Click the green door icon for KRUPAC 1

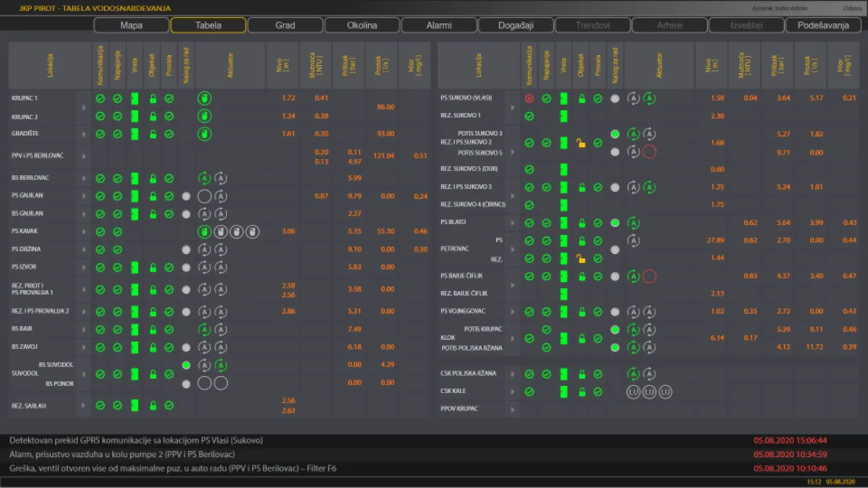click(x=134, y=98)
